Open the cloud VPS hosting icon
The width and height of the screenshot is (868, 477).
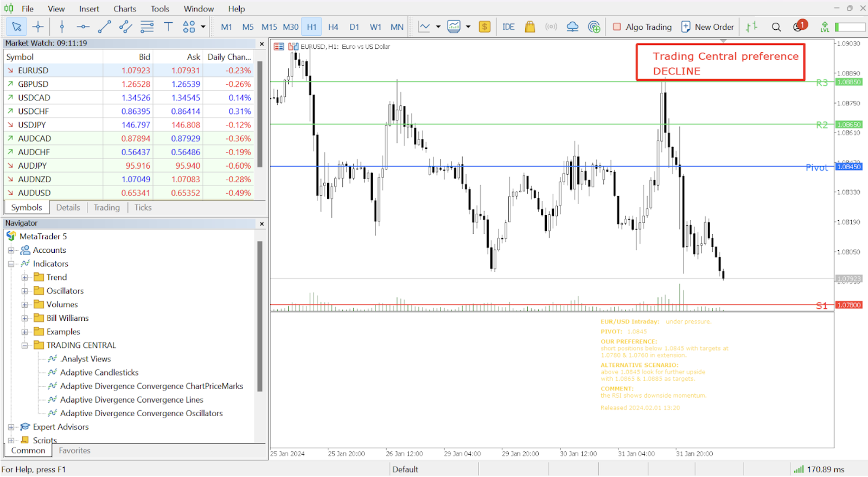click(x=572, y=27)
